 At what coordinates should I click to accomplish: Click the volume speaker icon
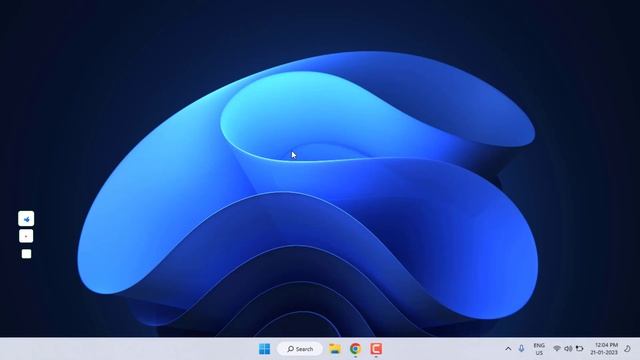[x=568, y=349]
